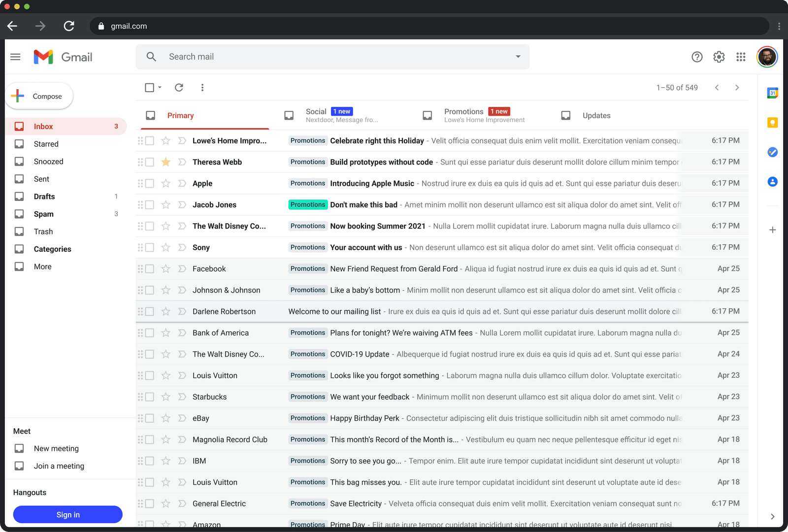Expand the More item in sidebar
The height and width of the screenshot is (532, 788).
(x=42, y=266)
